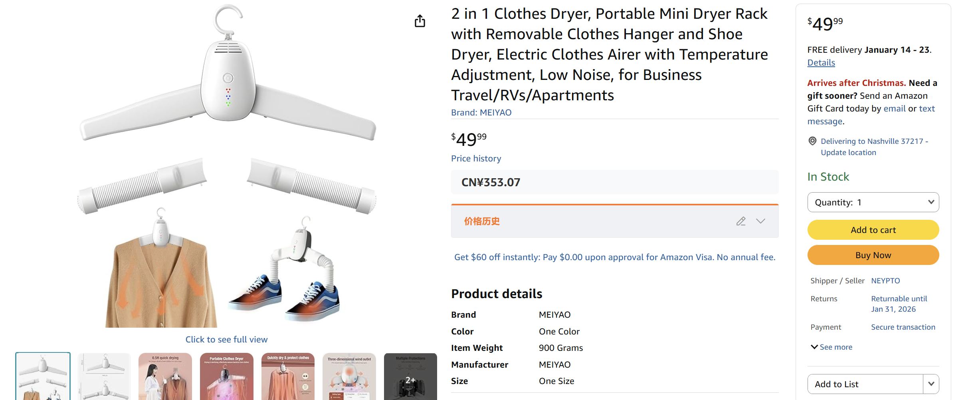Expand the Add to List dropdown arrow
Image resolution: width=980 pixels, height=400 pixels.
coord(931,384)
